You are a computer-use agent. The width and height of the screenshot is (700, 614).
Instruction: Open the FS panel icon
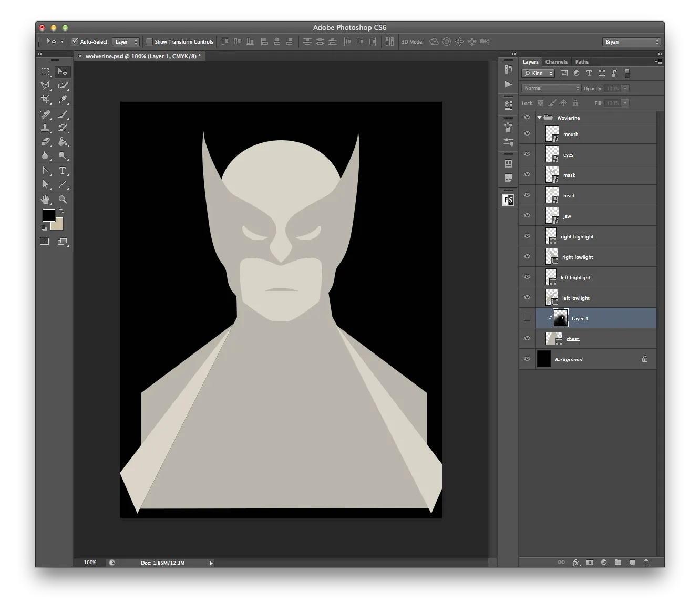pos(508,200)
